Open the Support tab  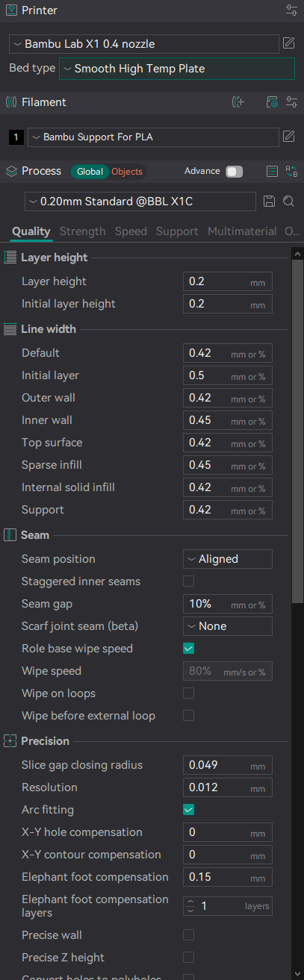(x=177, y=231)
